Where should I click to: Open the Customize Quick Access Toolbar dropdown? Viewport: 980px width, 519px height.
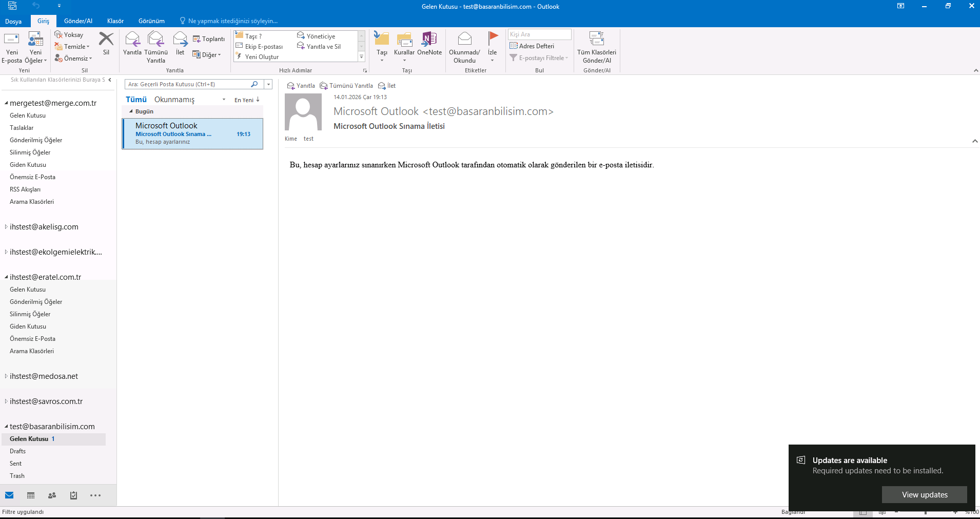[x=59, y=6]
